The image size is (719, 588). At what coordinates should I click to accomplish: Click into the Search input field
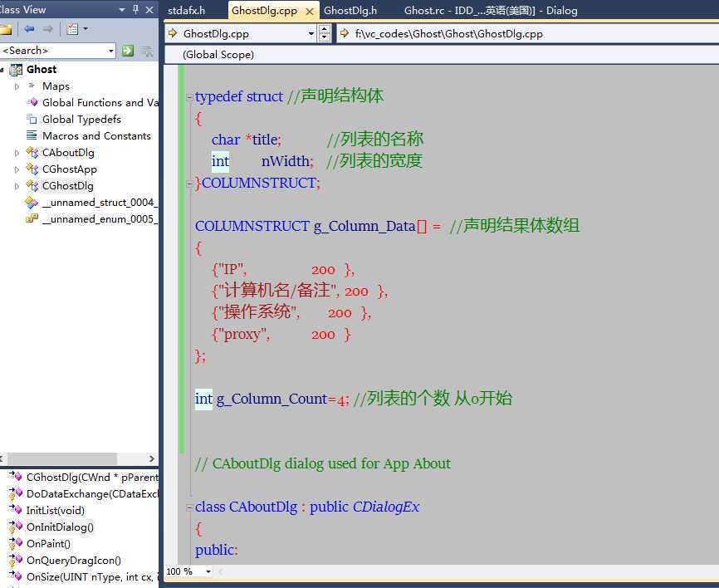[x=54, y=51]
